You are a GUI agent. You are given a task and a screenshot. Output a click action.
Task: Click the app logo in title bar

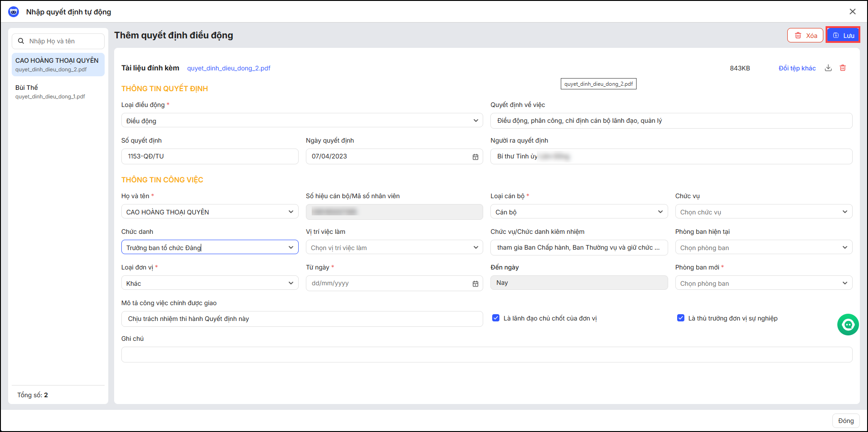click(14, 12)
